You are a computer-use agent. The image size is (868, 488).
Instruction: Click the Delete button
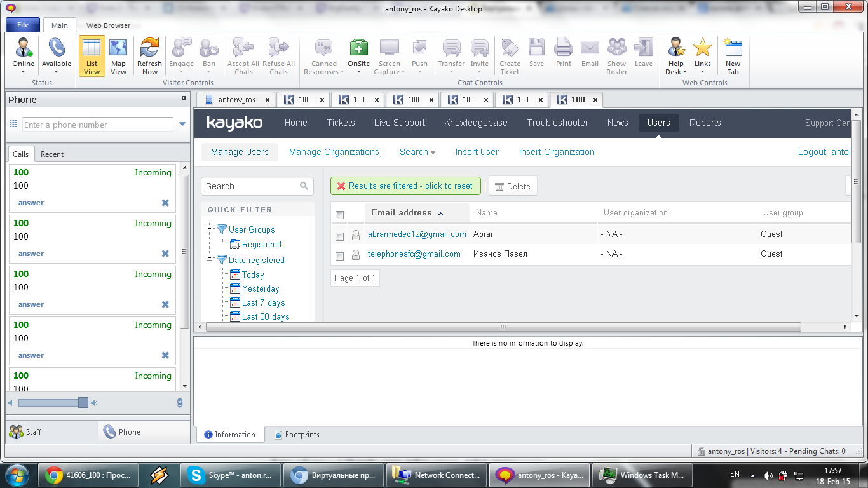click(513, 186)
